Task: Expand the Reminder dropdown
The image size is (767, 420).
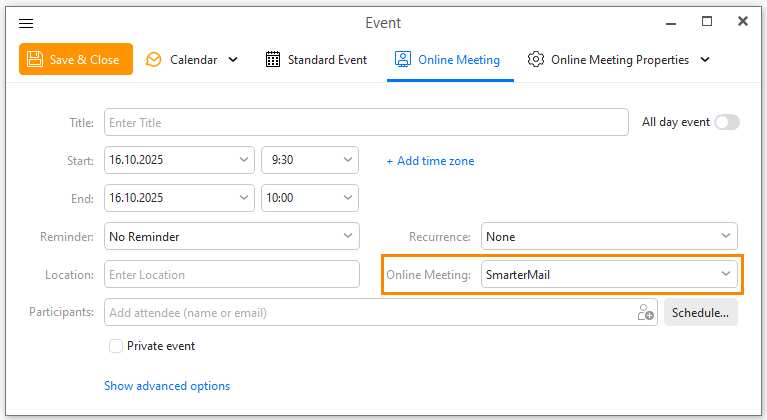Action: 348,236
